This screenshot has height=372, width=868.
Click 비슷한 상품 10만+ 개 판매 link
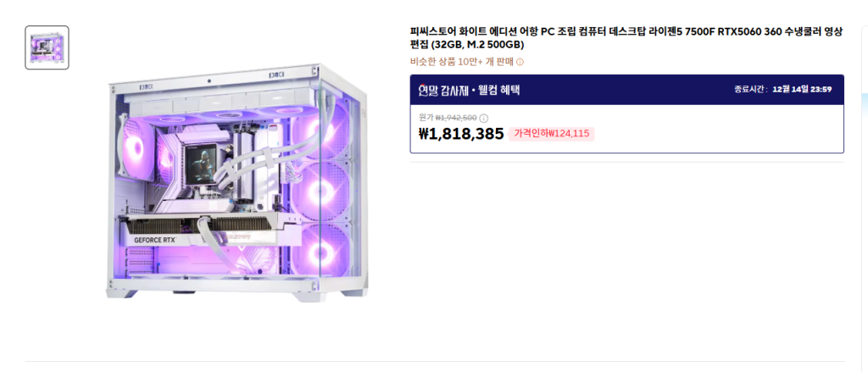tap(463, 62)
